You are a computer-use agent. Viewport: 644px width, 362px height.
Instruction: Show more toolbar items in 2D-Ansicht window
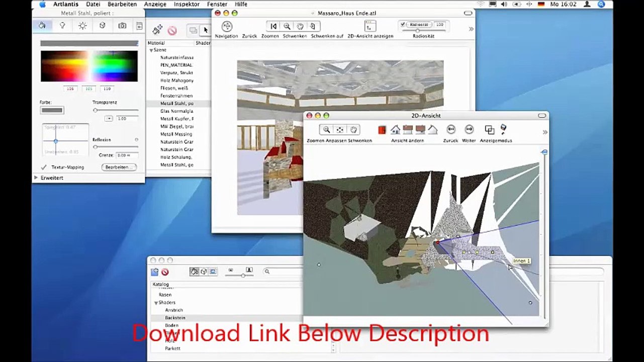coord(545,132)
